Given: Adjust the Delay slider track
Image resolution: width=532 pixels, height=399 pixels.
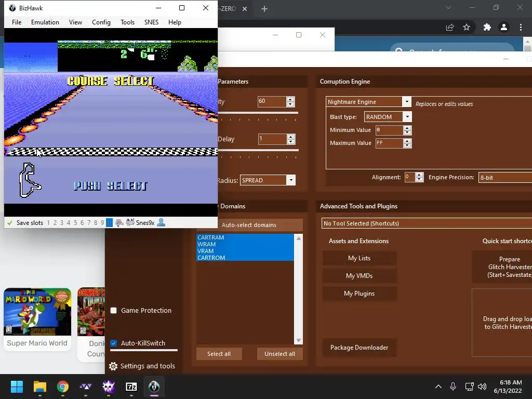Looking at the screenshot, I should click(258, 150).
